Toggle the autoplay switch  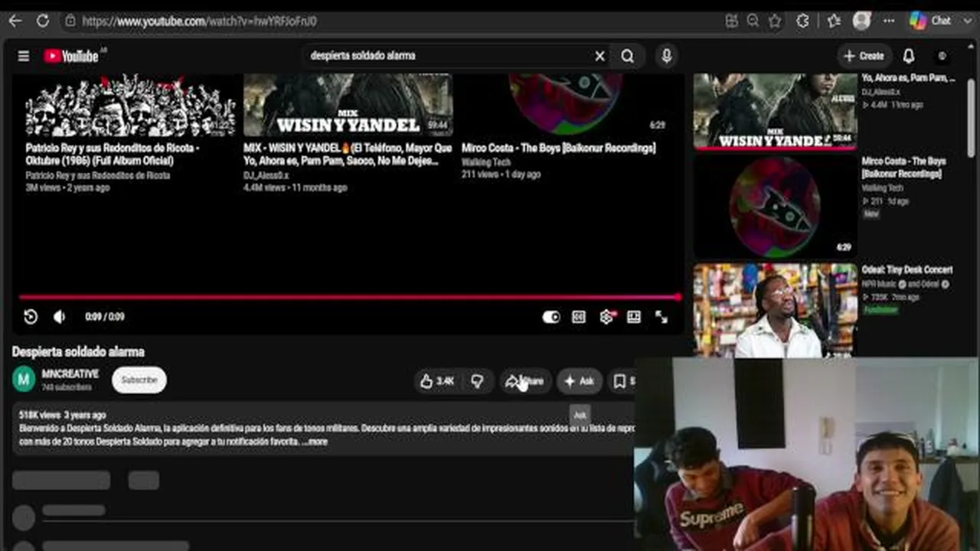point(551,317)
